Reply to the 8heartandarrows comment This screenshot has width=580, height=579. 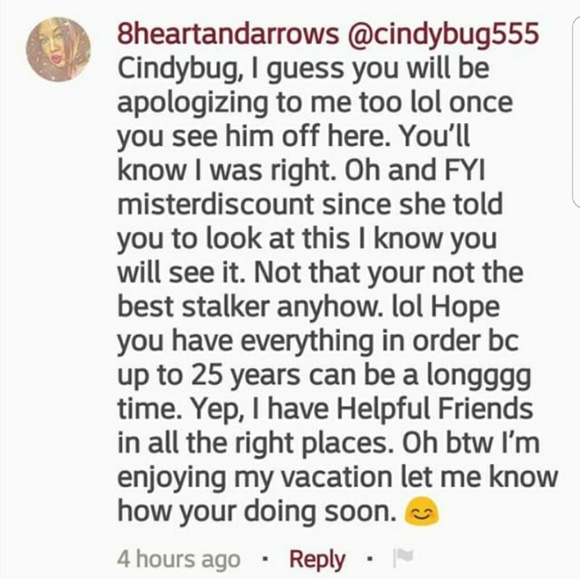tap(317, 559)
